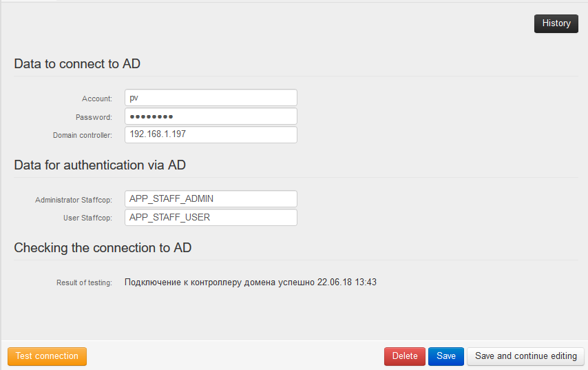The width and height of the screenshot is (588, 370).
Task: Click the Account label
Action: click(x=97, y=99)
